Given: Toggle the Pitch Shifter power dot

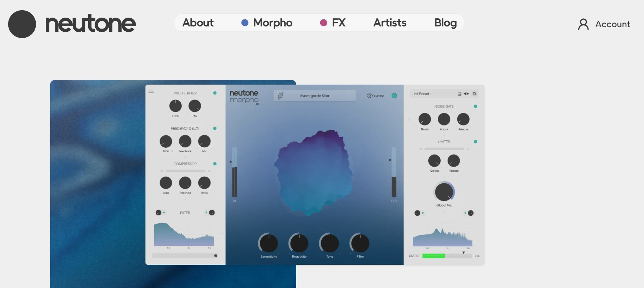Looking at the screenshot, I should 215,93.
